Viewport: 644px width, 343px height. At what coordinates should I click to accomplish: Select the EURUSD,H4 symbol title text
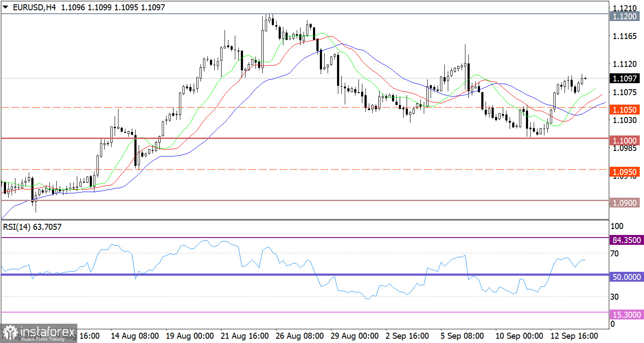click(33, 7)
